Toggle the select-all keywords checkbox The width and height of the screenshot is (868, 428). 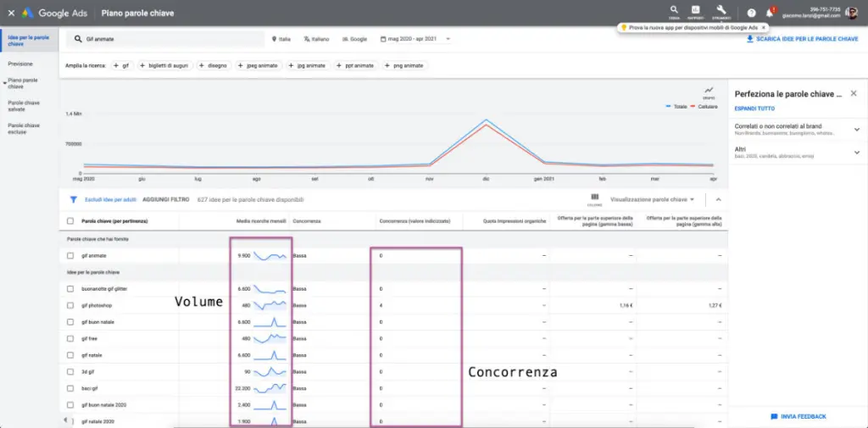click(70, 221)
